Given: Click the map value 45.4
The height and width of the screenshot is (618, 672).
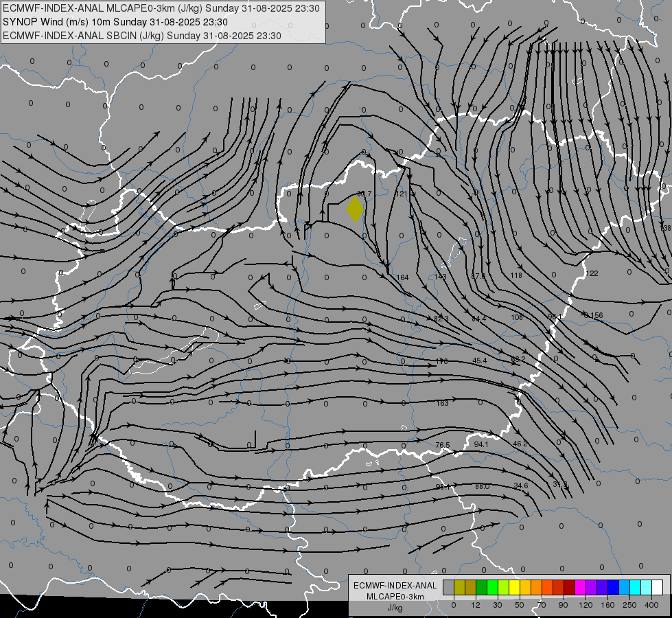Looking at the screenshot, I should pyautogui.click(x=479, y=360).
